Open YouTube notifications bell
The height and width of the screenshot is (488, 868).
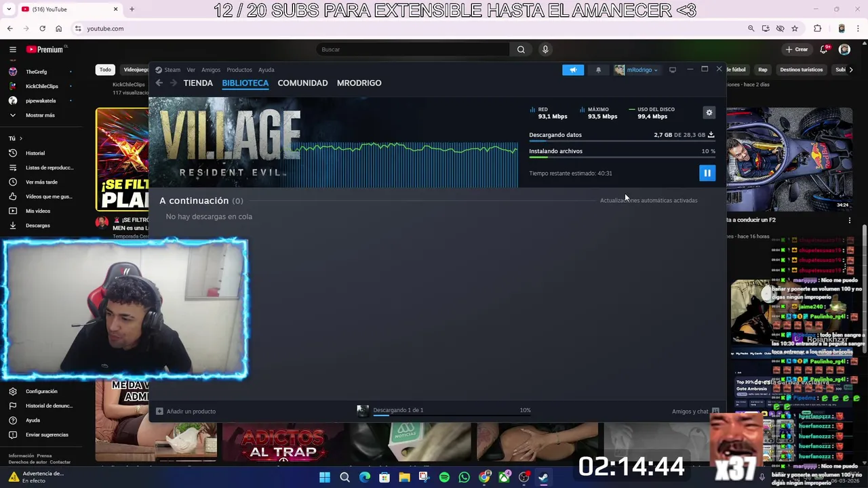(824, 49)
